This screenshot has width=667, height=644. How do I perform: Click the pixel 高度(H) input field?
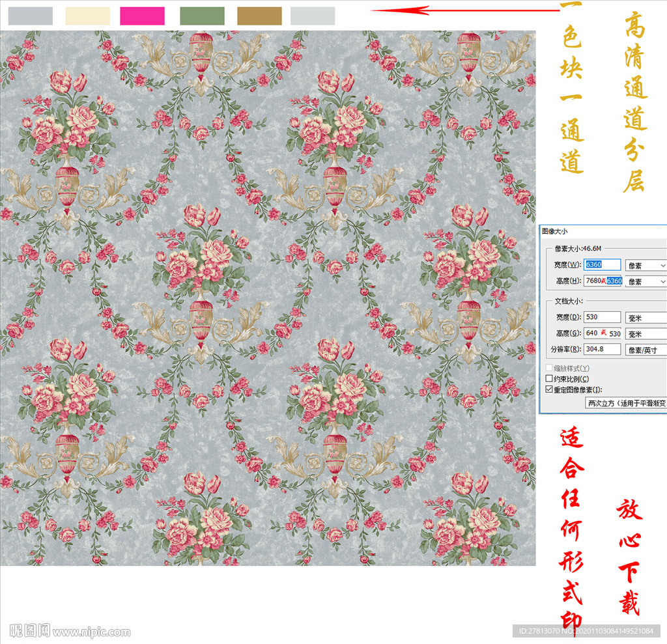pyautogui.click(x=602, y=281)
